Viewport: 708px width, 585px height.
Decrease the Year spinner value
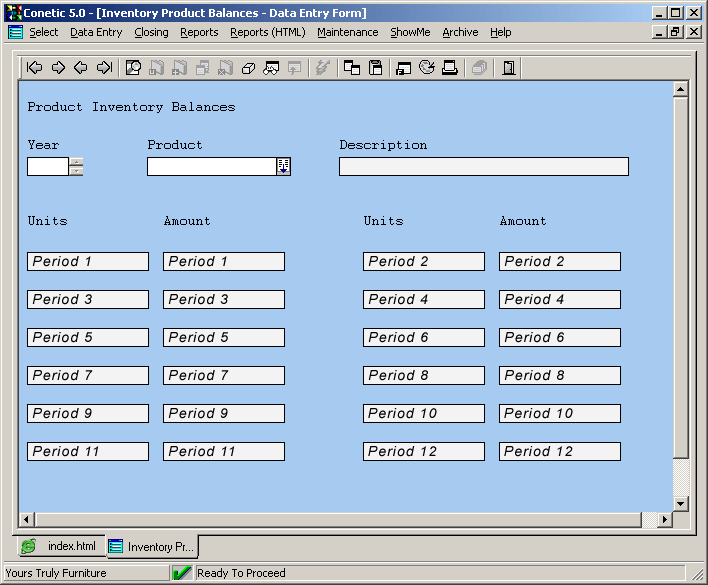click(76, 171)
